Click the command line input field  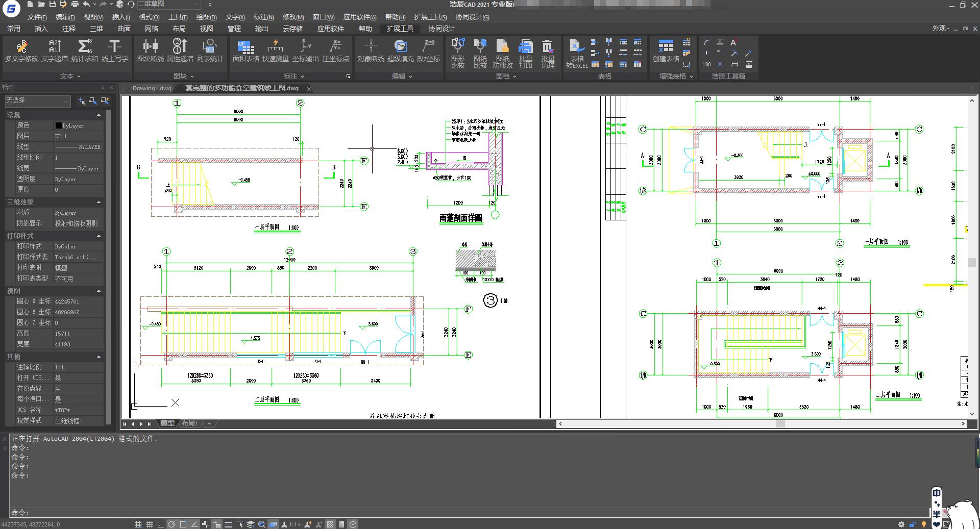click(x=470, y=512)
